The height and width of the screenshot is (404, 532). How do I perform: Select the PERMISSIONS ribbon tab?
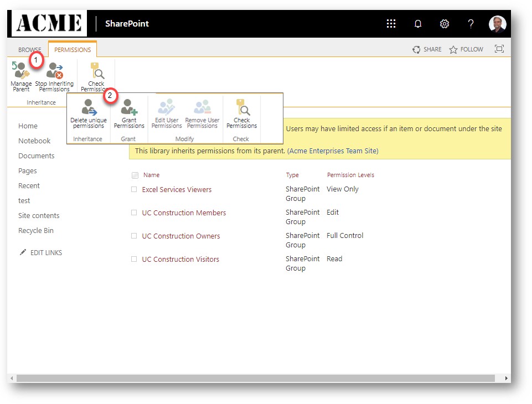[73, 49]
